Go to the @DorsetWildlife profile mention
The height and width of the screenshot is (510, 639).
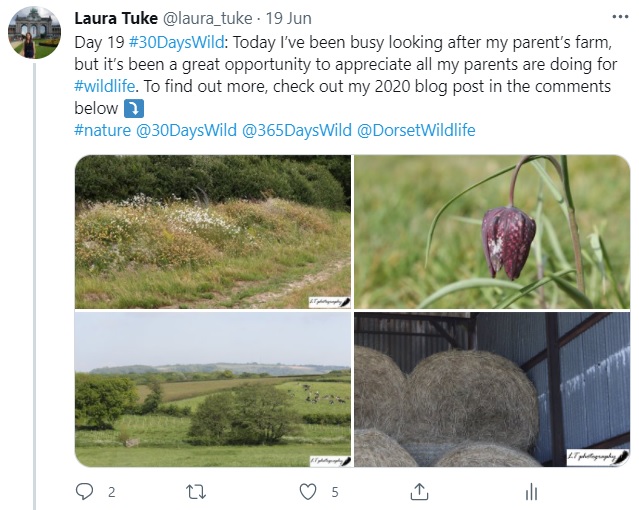click(x=416, y=130)
